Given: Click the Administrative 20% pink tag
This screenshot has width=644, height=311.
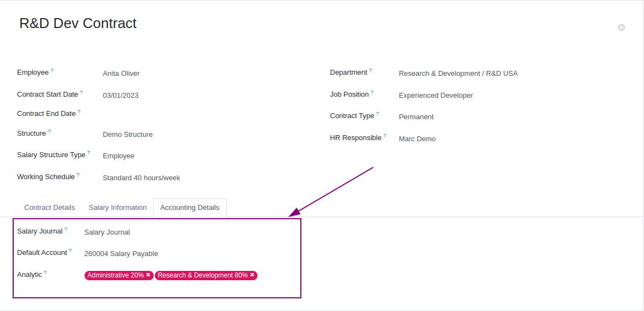Looking at the screenshot, I should point(115,275).
